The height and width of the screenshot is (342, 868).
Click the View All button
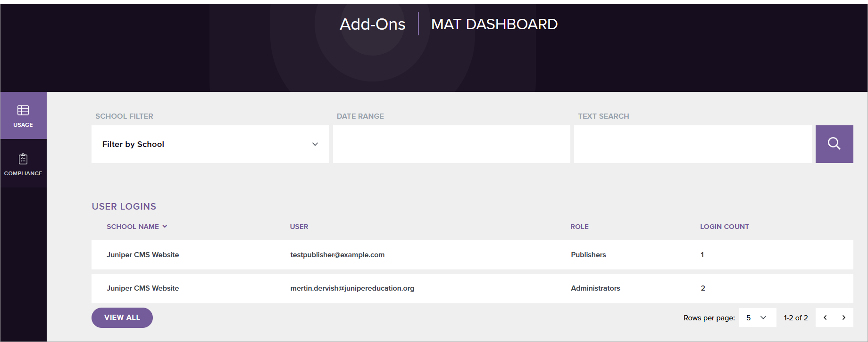122,318
